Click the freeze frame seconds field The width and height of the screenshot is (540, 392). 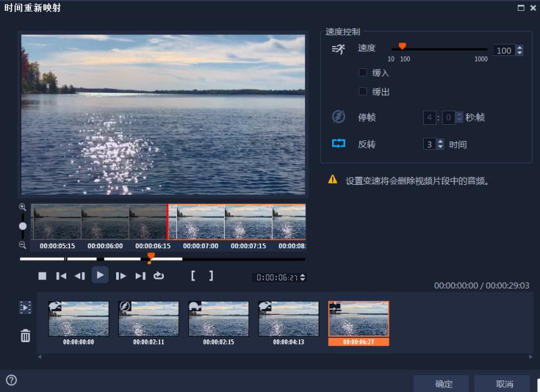pos(429,117)
